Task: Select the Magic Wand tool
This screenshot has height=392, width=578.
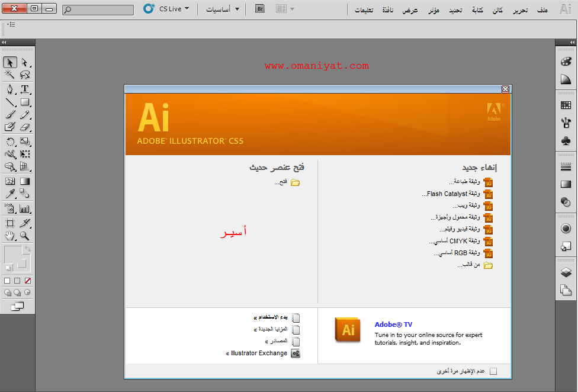Action: (10, 75)
